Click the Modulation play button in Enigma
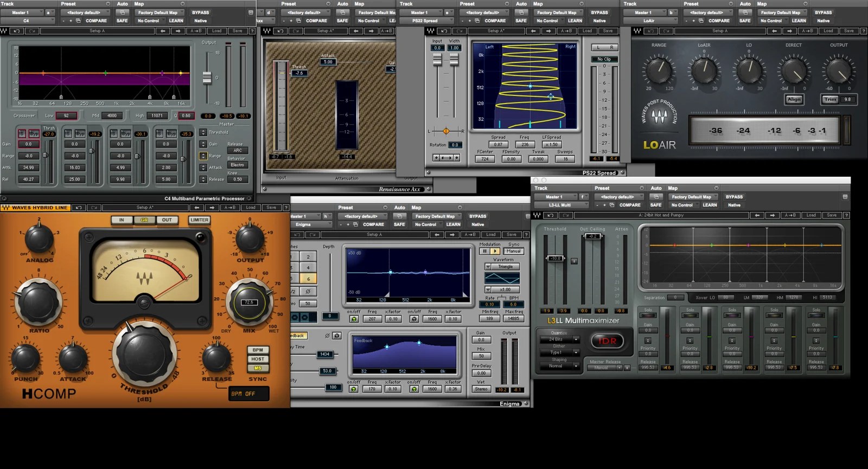 495,251
